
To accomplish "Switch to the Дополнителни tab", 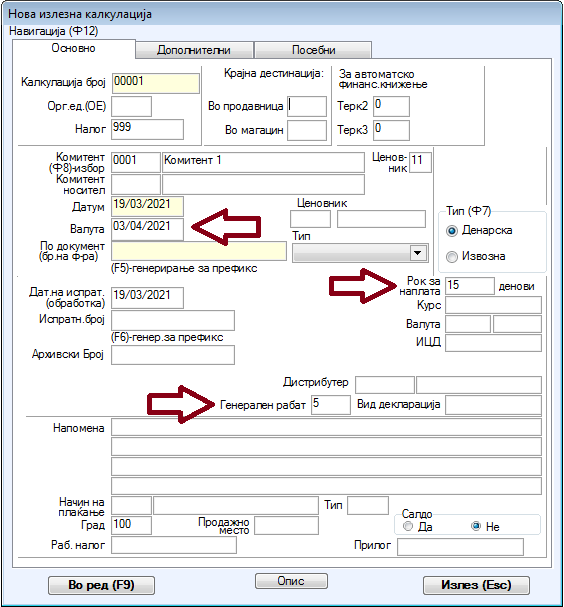I will (x=194, y=50).
